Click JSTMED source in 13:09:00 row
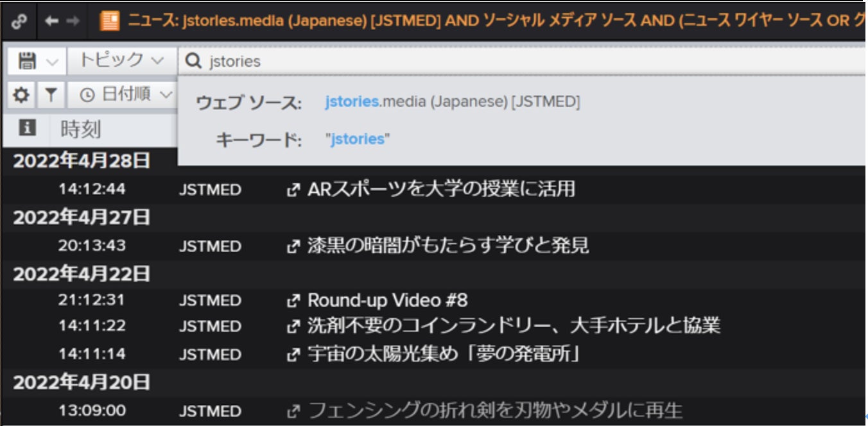 coord(211,411)
